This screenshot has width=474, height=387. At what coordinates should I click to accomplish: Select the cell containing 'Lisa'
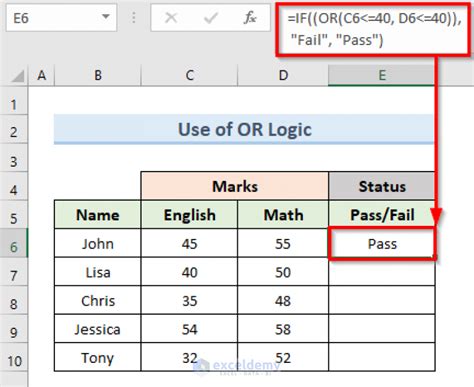click(98, 271)
